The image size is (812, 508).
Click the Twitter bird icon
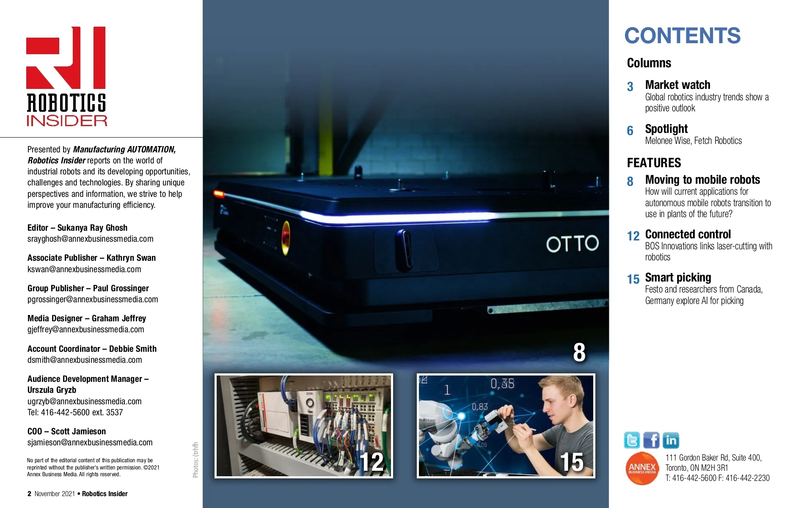[632, 440]
